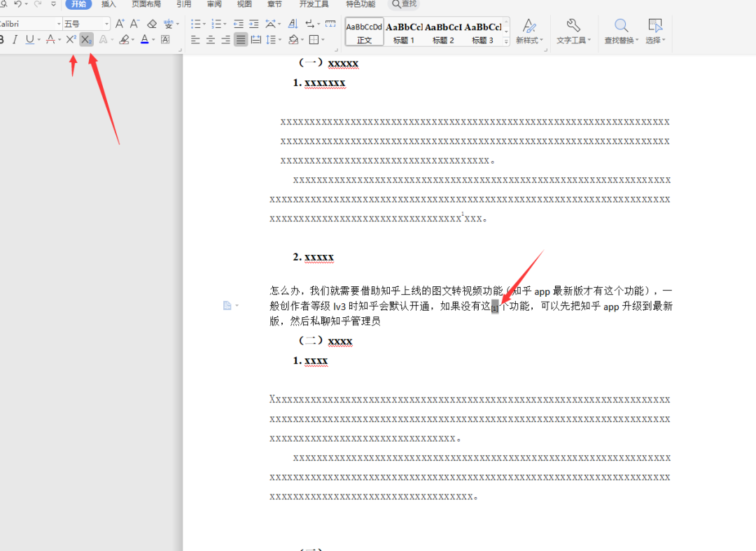Toggle justified text alignment
Image resolution: width=756 pixels, height=551 pixels.
[x=241, y=40]
